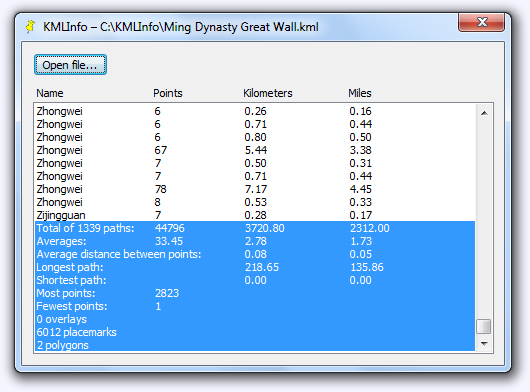Click the 'Averages:' summary row
Screen dimensions: 530x392
(x=255, y=241)
